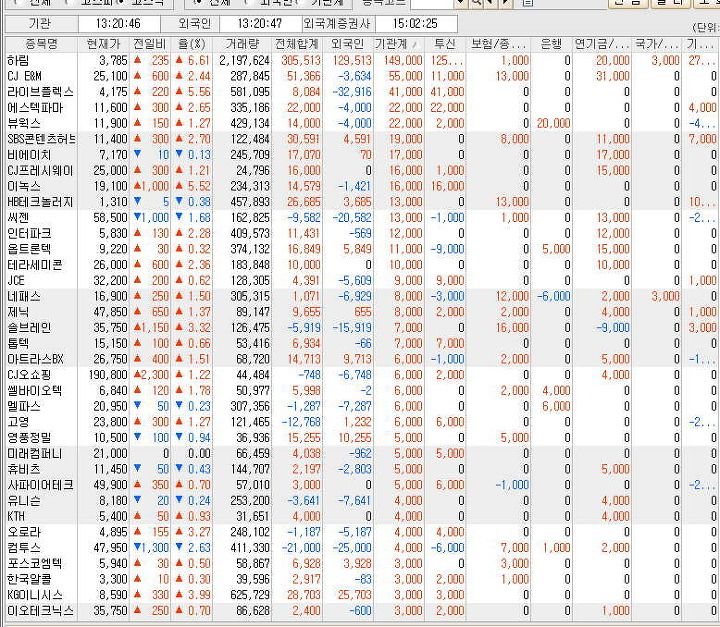The image size is (720, 627).
Task: Select the 오로라 stock row
Action: tap(363, 532)
